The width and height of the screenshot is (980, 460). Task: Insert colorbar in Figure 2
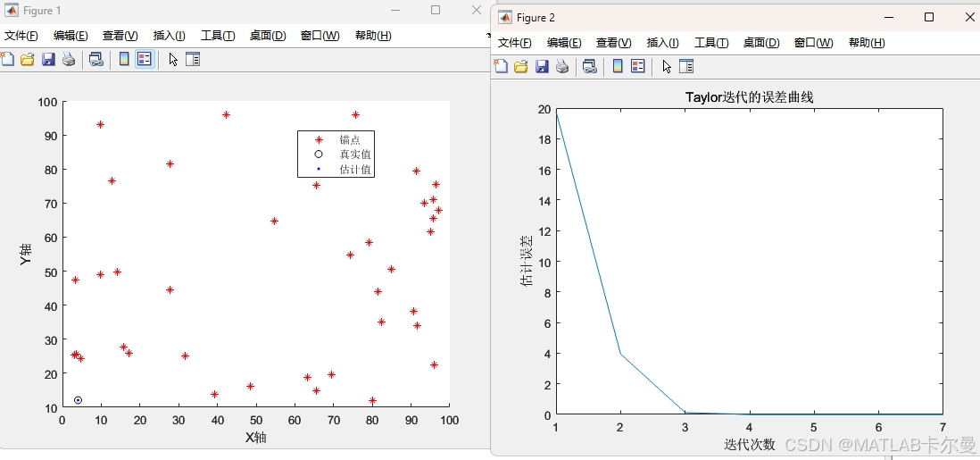click(x=618, y=66)
